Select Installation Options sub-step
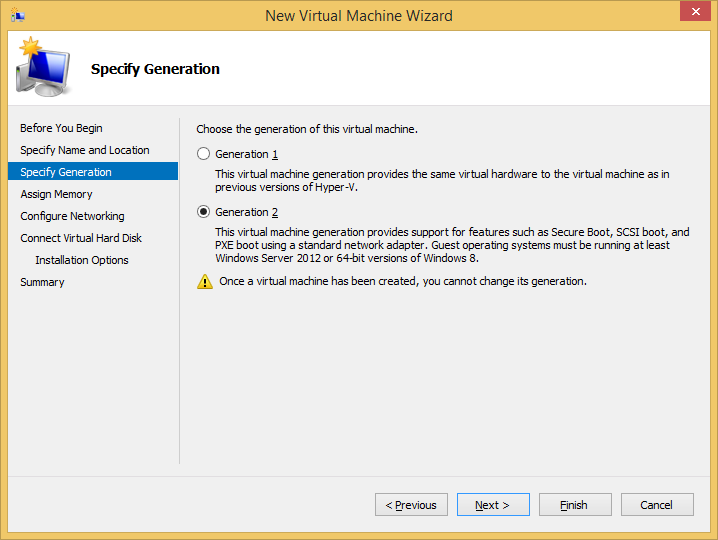Viewport: 718px width, 540px height. (82, 260)
